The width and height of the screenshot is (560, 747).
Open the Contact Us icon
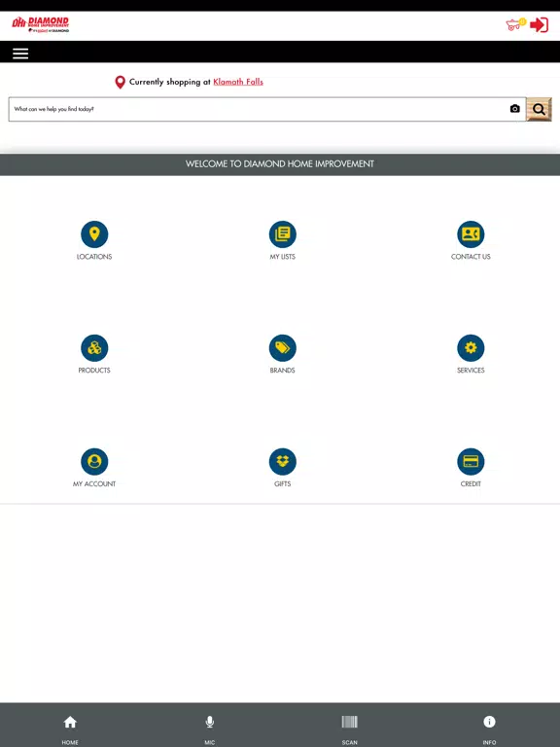pos(471,234)
